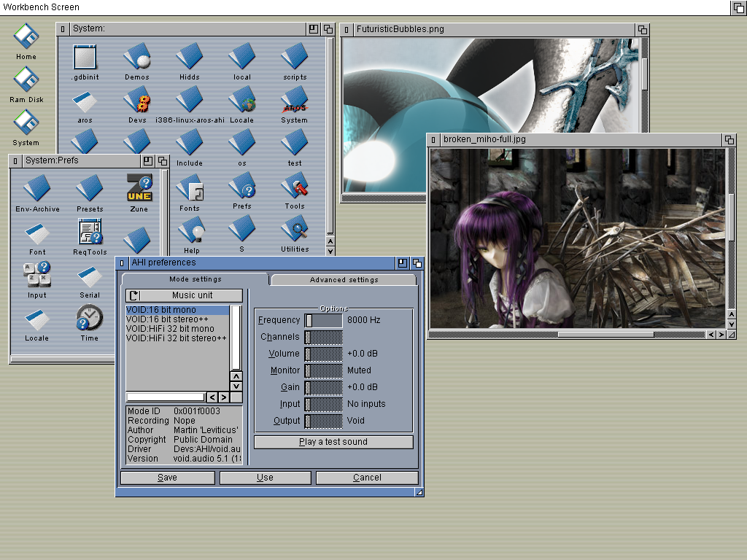Viewport: 747px width, 560px height.
Task: Open the os drawer icon
Action: click(242, 143)
